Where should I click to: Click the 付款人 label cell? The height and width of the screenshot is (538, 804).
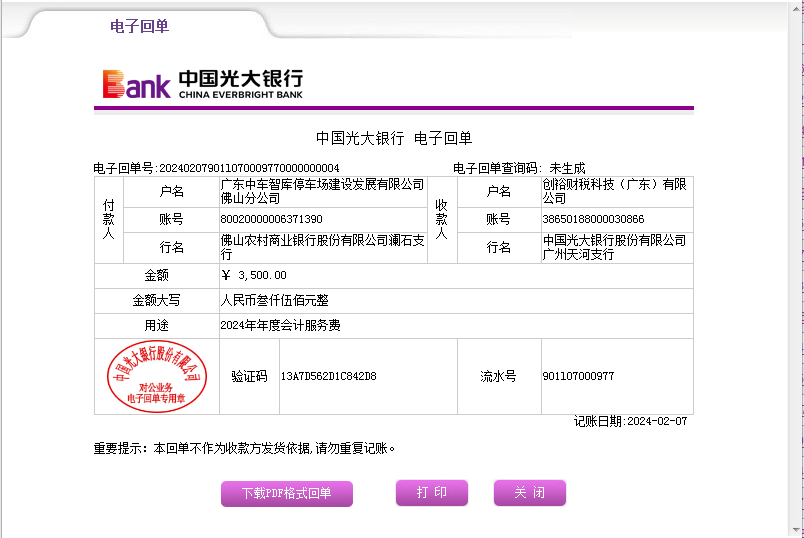[109, 220]
